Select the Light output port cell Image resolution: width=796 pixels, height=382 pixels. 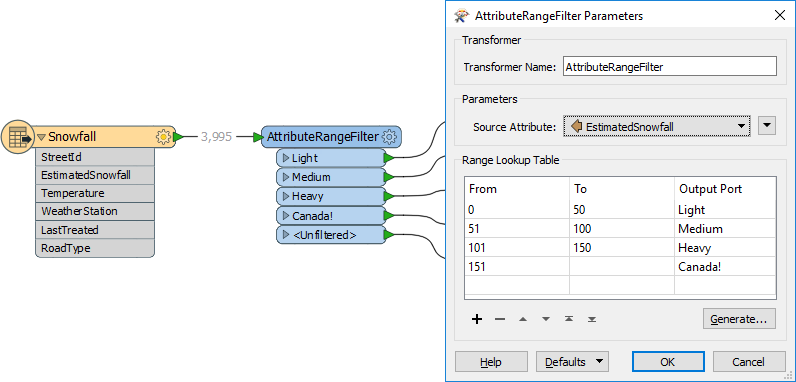[725, 210]
